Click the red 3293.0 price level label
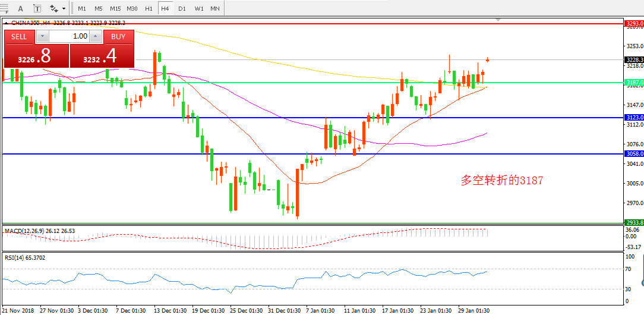This screenshot has width=644, height=315. [x=634, y=24]
